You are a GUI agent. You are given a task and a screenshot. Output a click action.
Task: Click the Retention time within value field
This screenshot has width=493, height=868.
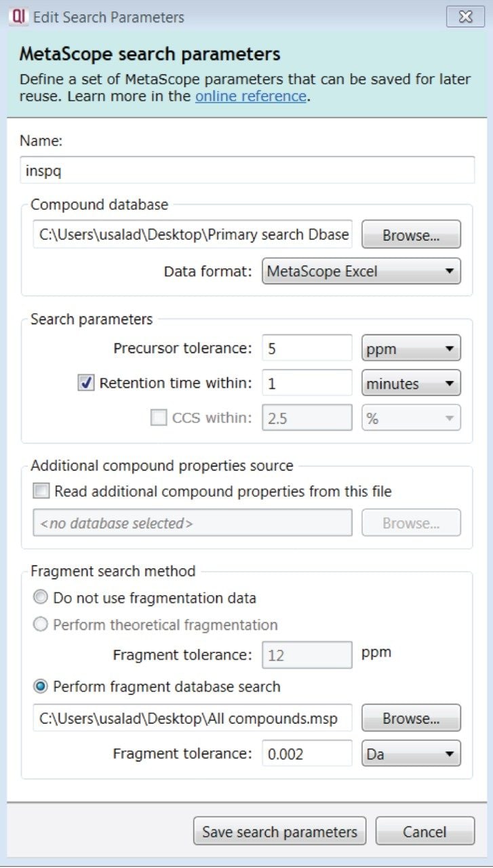(x=307, y=383)
